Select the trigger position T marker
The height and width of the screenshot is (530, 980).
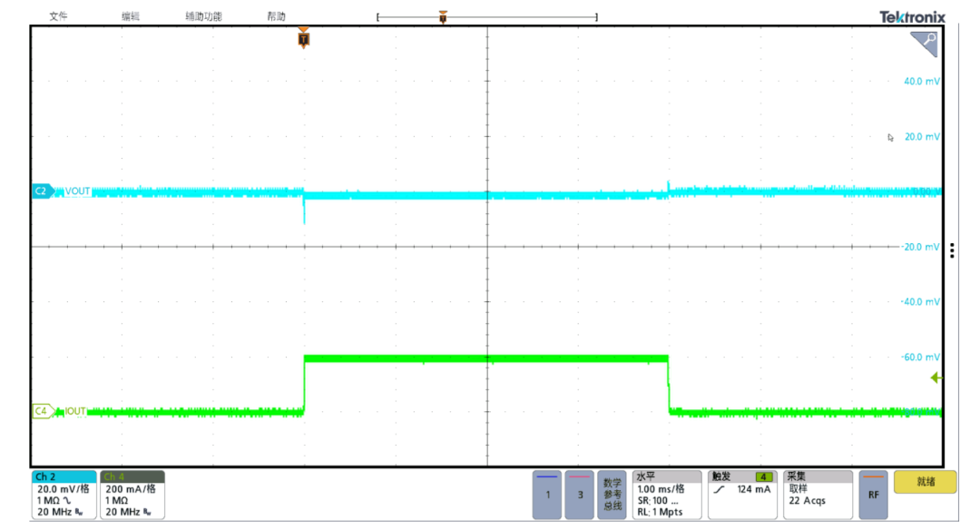point(303,38)
